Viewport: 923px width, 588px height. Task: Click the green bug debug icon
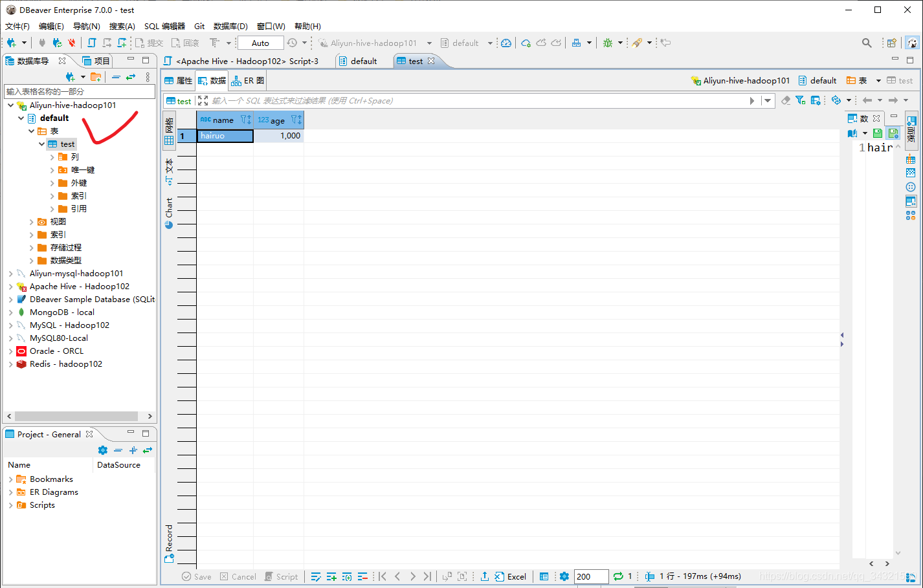607,43
